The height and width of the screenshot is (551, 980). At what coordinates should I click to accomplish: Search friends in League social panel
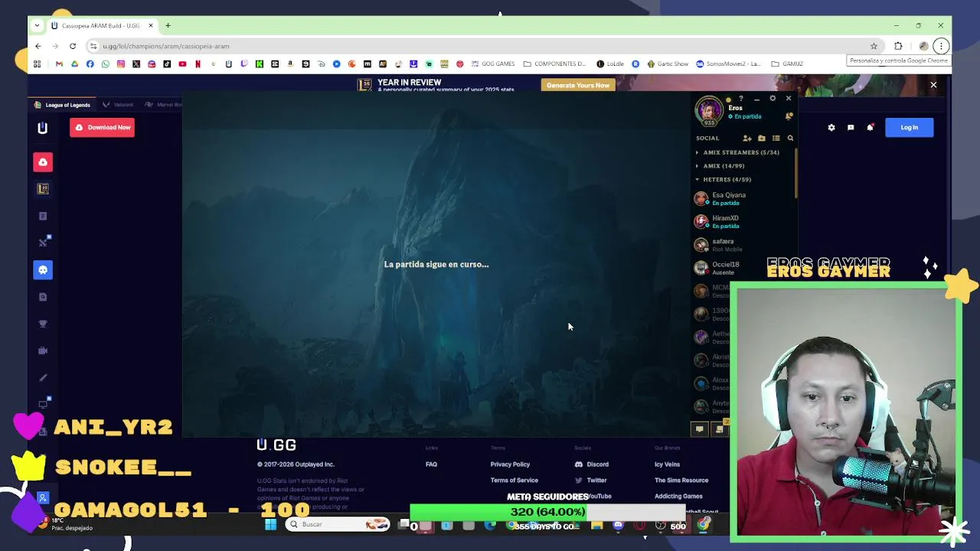790,139
